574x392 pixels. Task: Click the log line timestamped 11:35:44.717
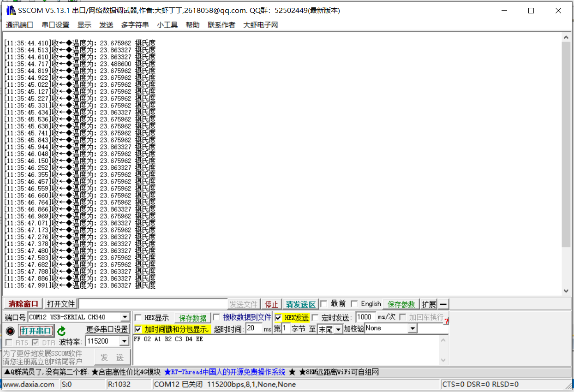(x=80, y=64)
